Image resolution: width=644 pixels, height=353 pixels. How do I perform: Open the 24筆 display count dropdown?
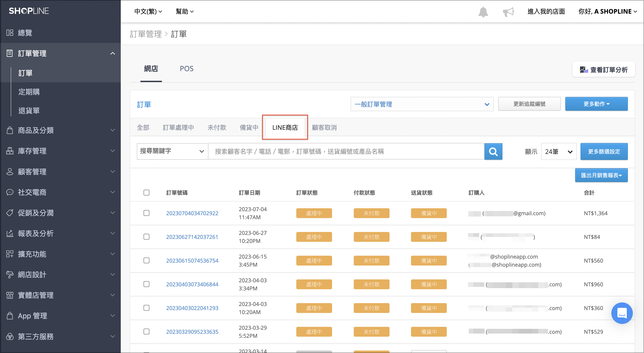point(559,151)
